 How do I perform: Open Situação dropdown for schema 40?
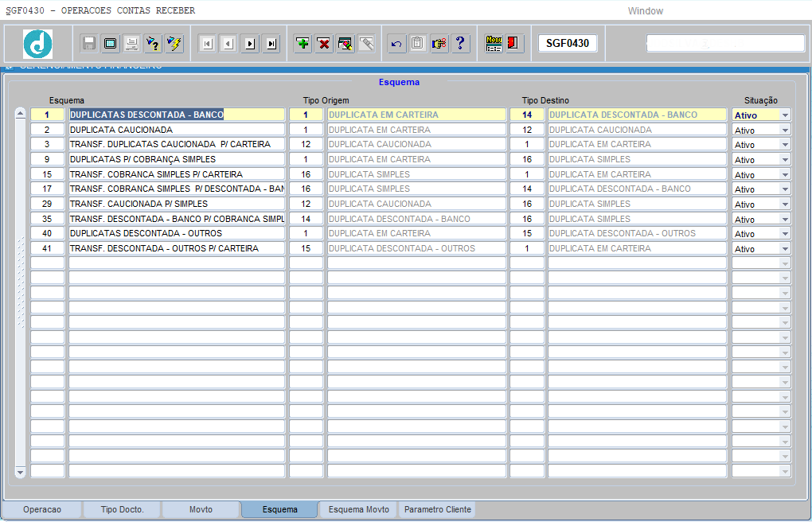click(x=785, y=234)
